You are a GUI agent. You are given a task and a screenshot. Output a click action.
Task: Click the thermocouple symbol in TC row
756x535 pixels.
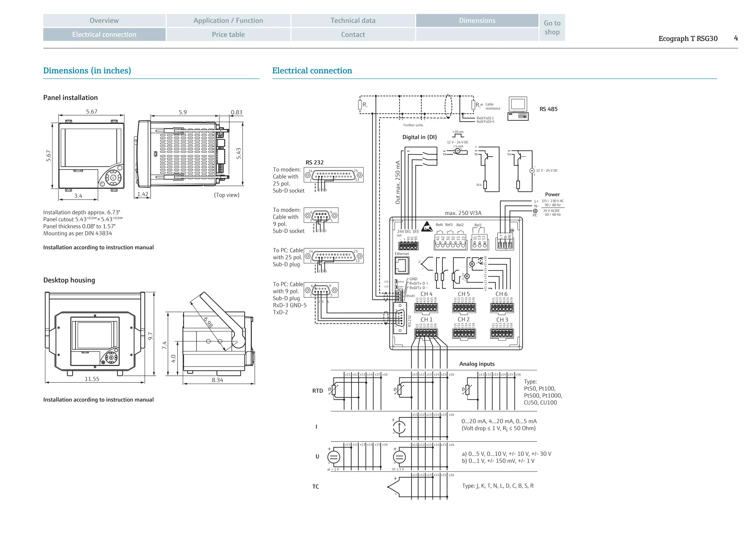(x=393, y=487)
